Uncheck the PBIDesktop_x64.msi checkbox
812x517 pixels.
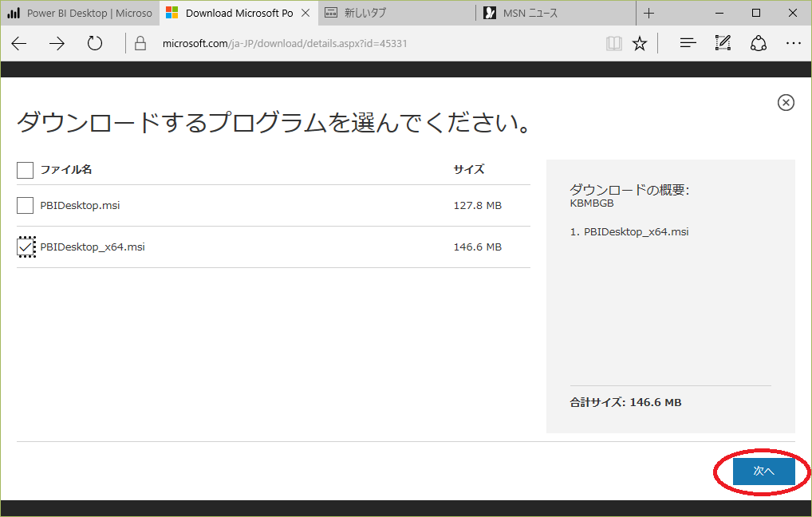click(26, 247)
